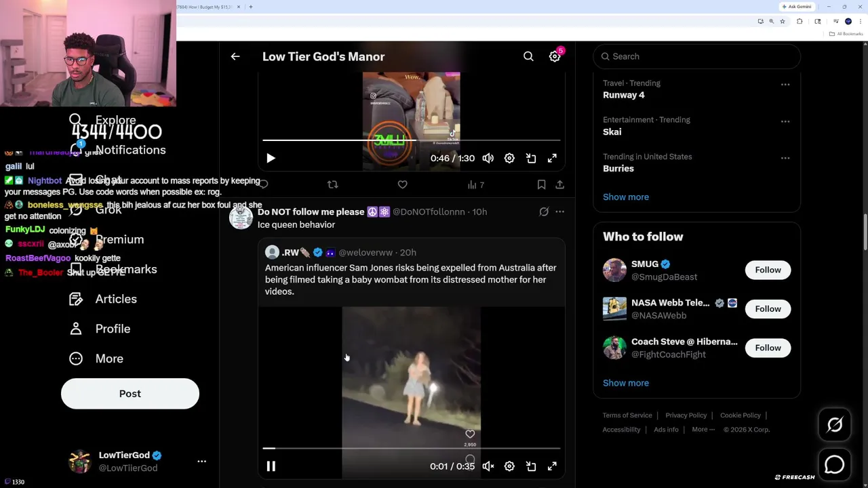Open Notifications in the sidebar

point(117,150)
